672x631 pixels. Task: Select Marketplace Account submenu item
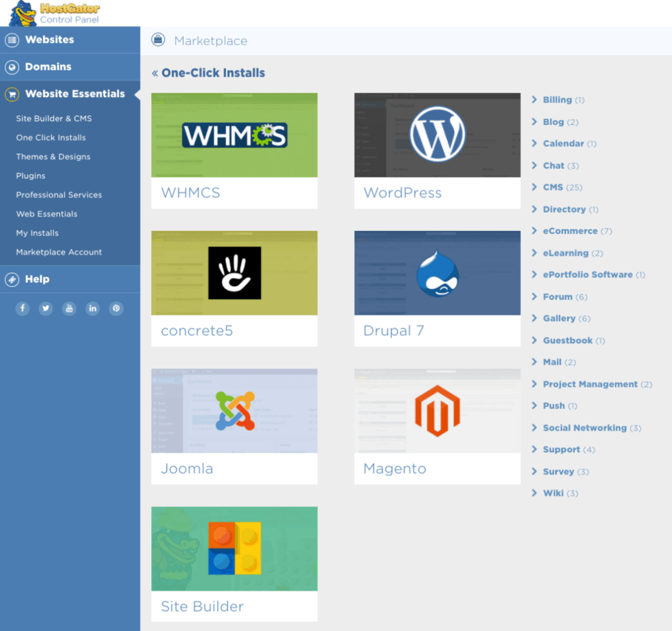[x=59, y=252]
